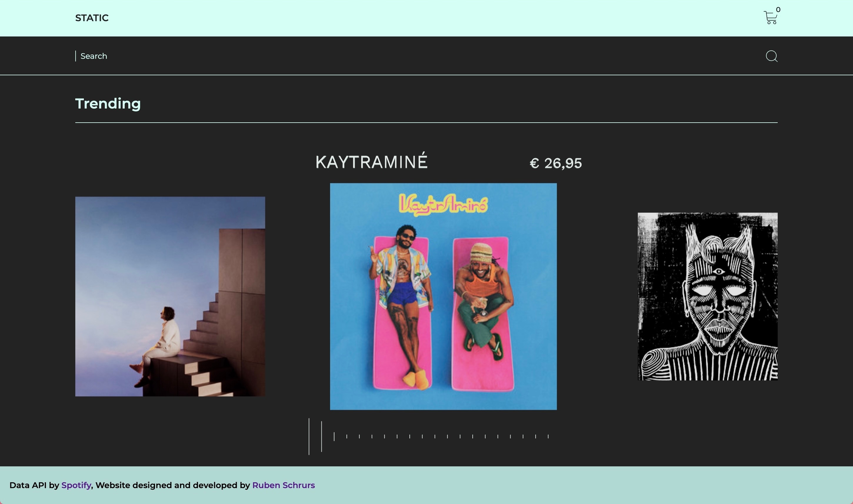Viewport: 853px width, 504px height.
Task: Click the KAYTRAMINÉ album title text
Action: tap(371, 162)
